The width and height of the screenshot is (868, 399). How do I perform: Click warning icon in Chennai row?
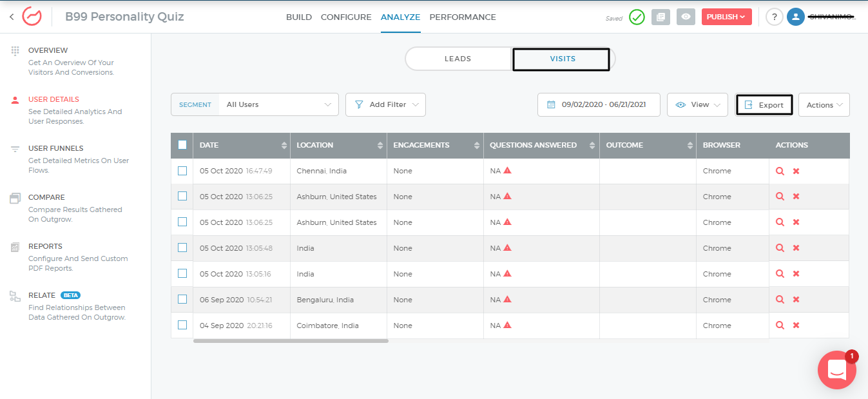pyautogui.click(x=507, y=171)
